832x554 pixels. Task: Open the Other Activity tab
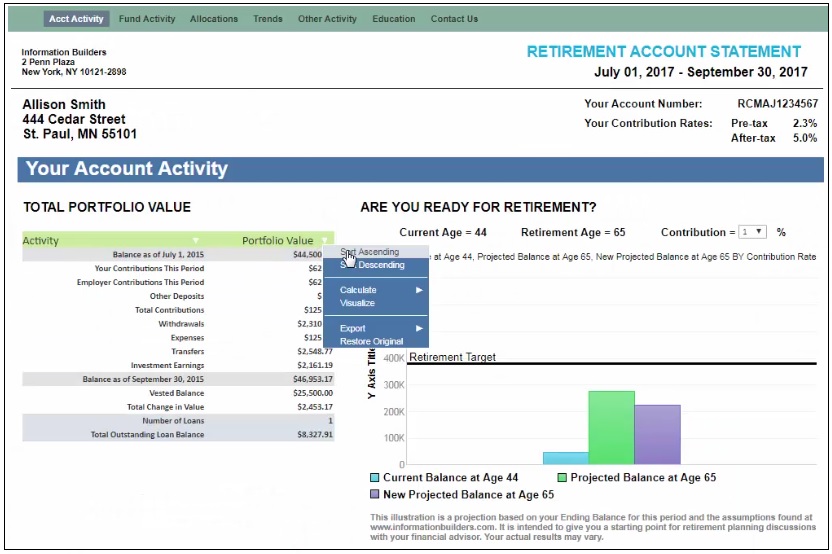327,19
